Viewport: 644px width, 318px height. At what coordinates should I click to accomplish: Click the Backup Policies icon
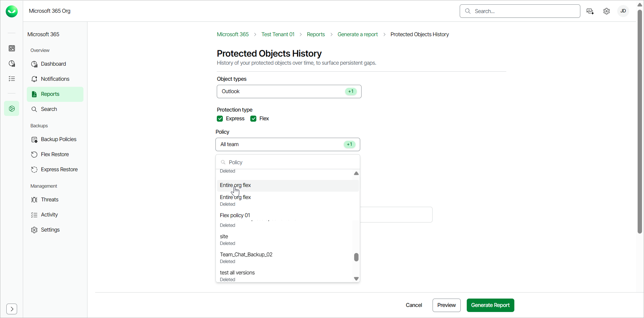pos(34,140)
